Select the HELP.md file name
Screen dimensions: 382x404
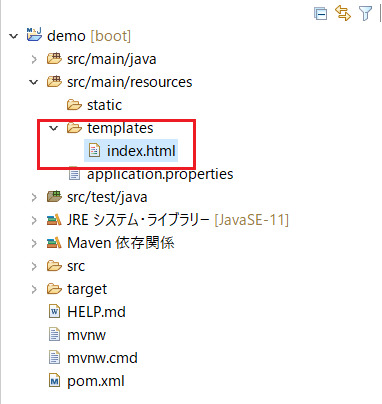(96, 312)
